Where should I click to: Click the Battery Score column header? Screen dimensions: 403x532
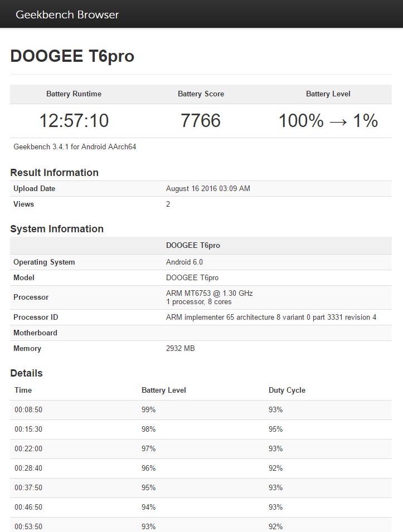pyautogui.click(x=201, y=94)
